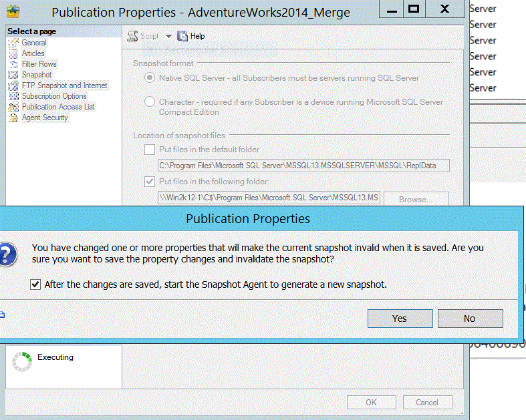Switch to the Filter Rows page
The height and width of the screenshot is (420, 526).
click(39, 64)
